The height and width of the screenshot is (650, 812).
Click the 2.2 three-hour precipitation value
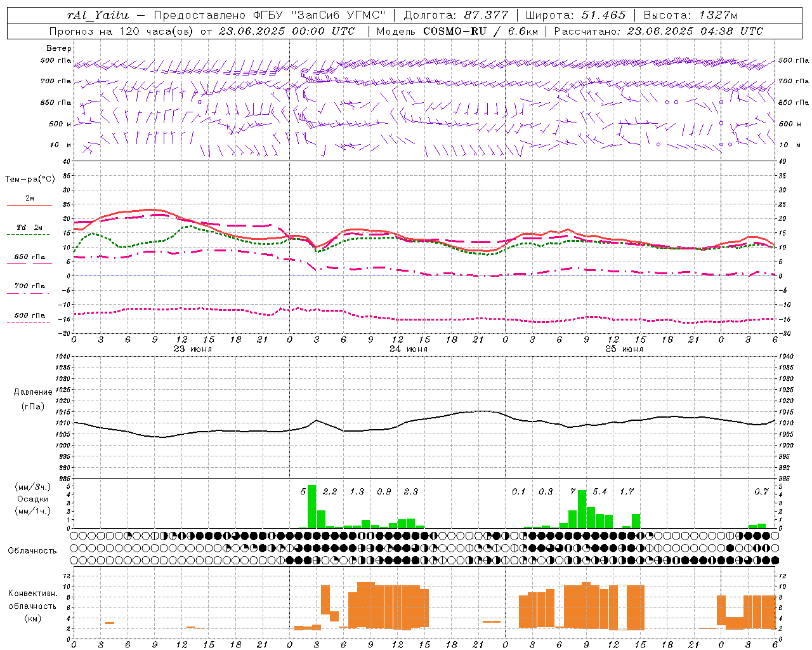click(x=330, y=491)
